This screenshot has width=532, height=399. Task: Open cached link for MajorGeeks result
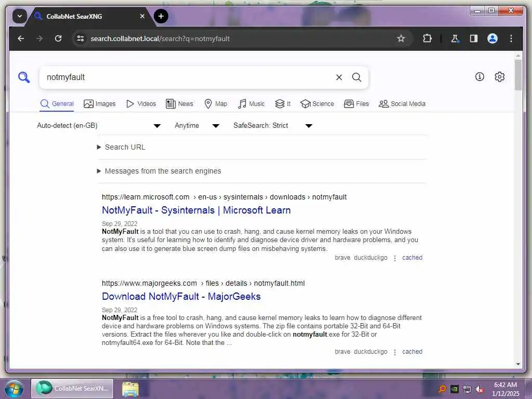412,352
